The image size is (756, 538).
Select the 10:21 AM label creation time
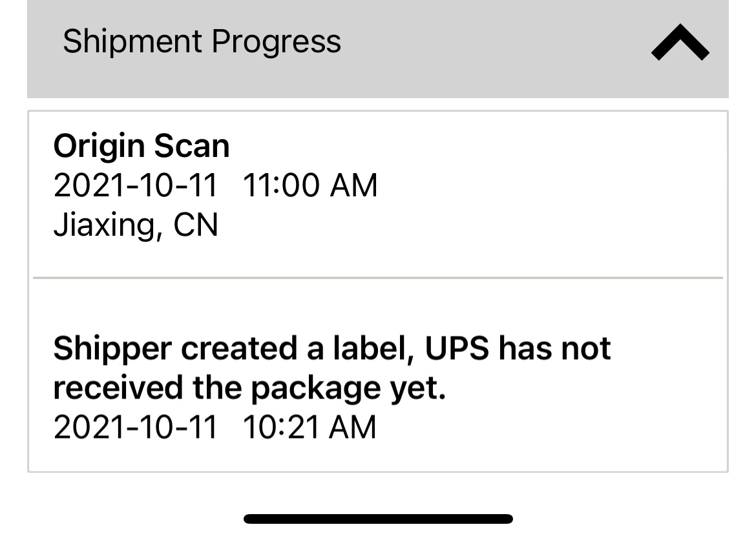[x=310, y=428]
